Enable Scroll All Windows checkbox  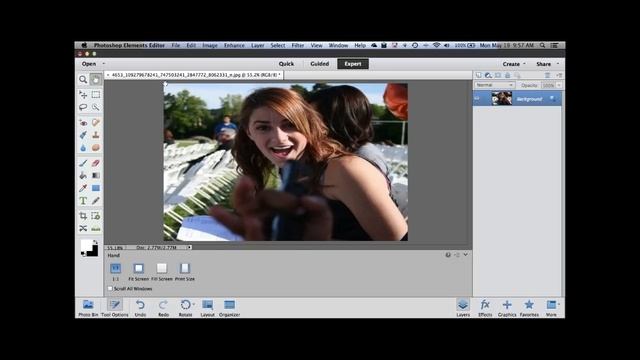pyautogui.click(x=110, y=289)
